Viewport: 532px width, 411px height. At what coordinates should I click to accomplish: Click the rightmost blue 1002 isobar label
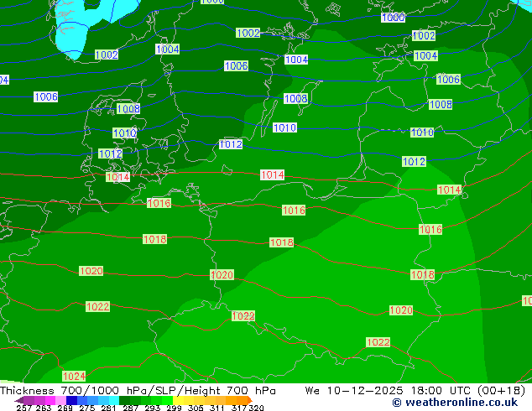tap(424, 35)
